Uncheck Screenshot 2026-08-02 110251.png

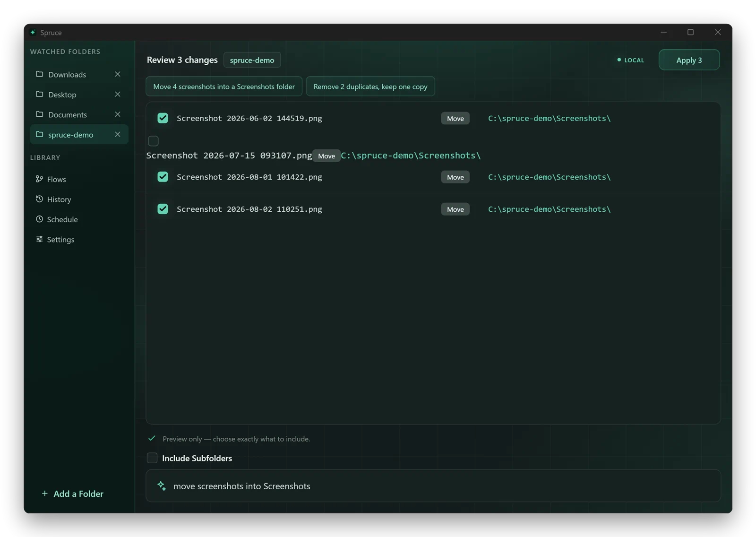coord(163,209)
